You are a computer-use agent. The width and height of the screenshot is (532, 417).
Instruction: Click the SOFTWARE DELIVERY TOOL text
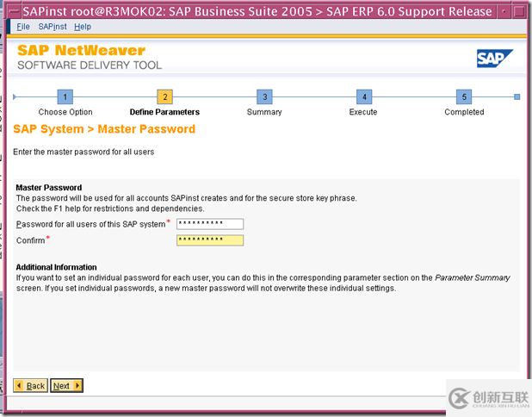(90, 65)
